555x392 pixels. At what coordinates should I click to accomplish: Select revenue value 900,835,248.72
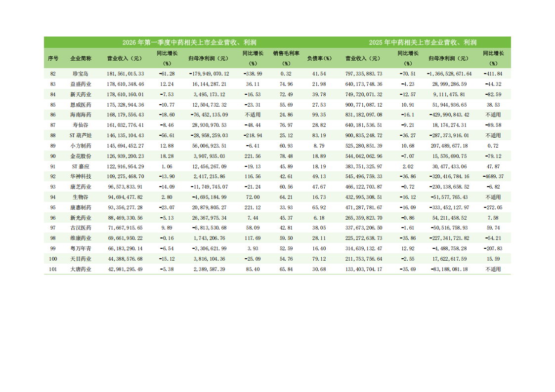364,135
